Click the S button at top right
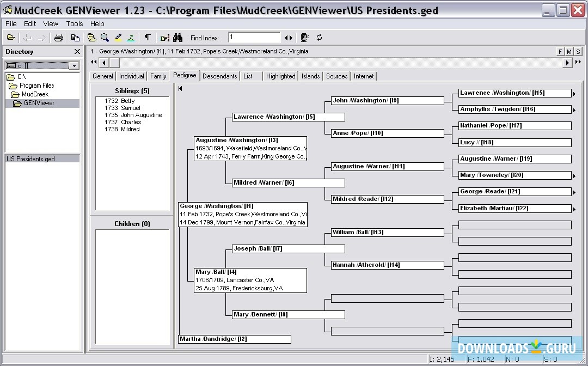Viewport: 588px width, 366px height. pos(578,52)
